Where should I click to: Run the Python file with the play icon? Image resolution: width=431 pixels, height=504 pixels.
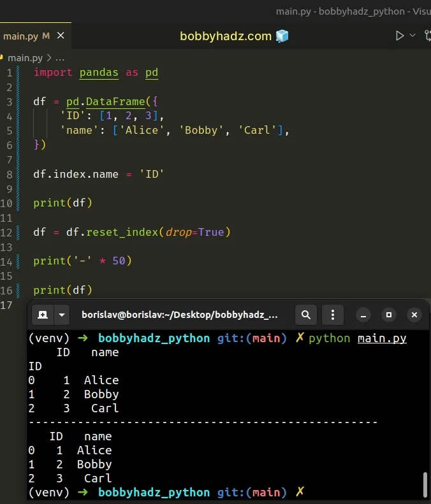(400, 36)
